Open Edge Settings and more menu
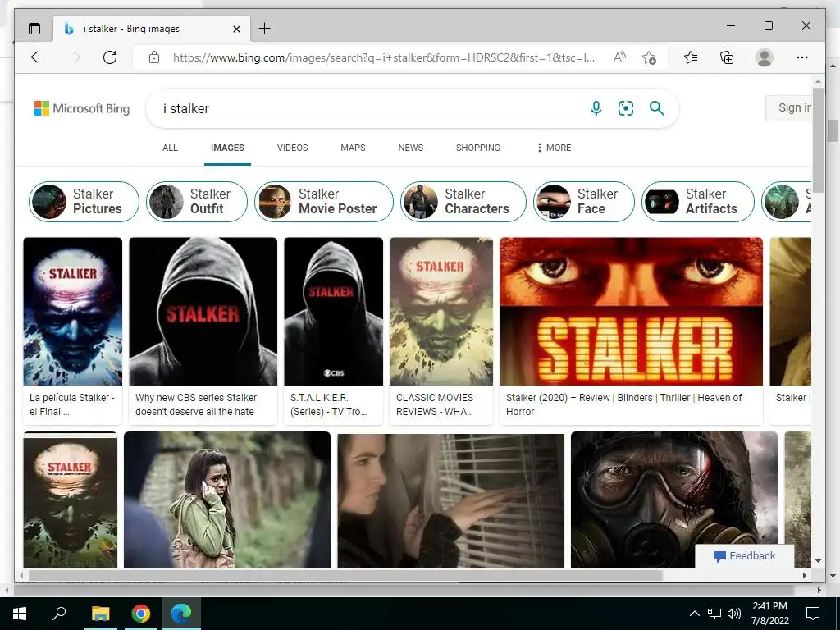 (802, 57)
